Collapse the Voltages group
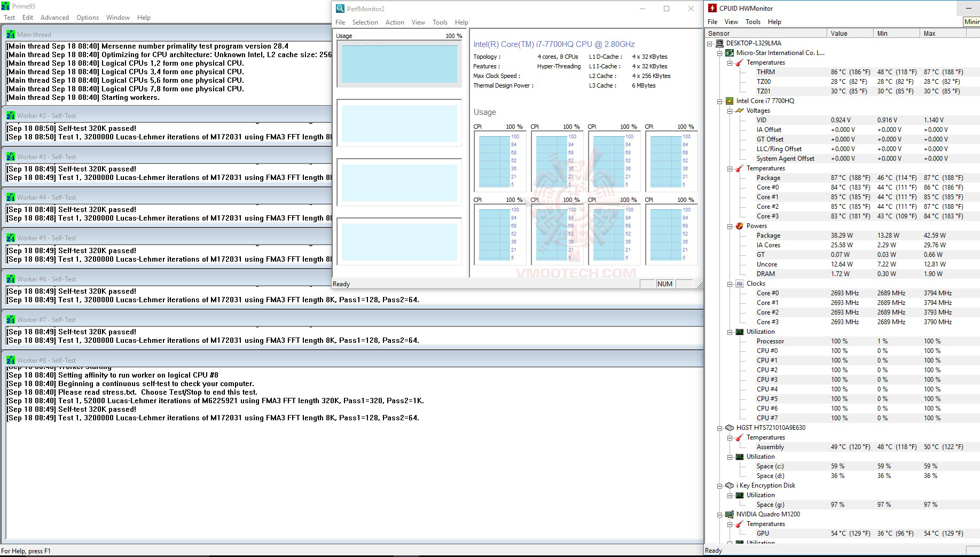Viewport: 980px width, 557px height. [730, 111]
